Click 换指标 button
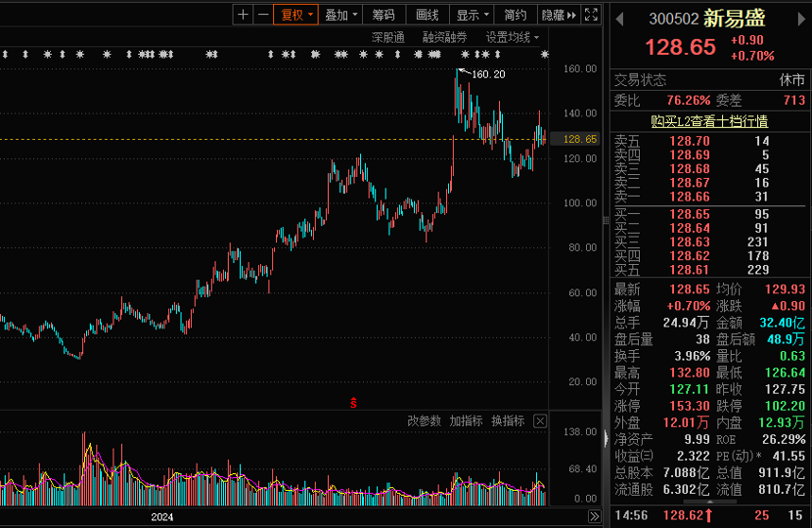 coord(508,420)
